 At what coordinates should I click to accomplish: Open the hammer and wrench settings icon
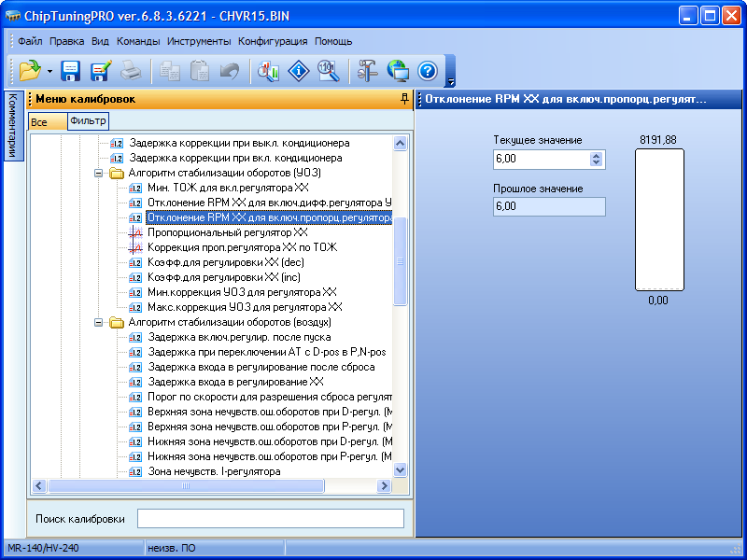[x=368, y=71]
